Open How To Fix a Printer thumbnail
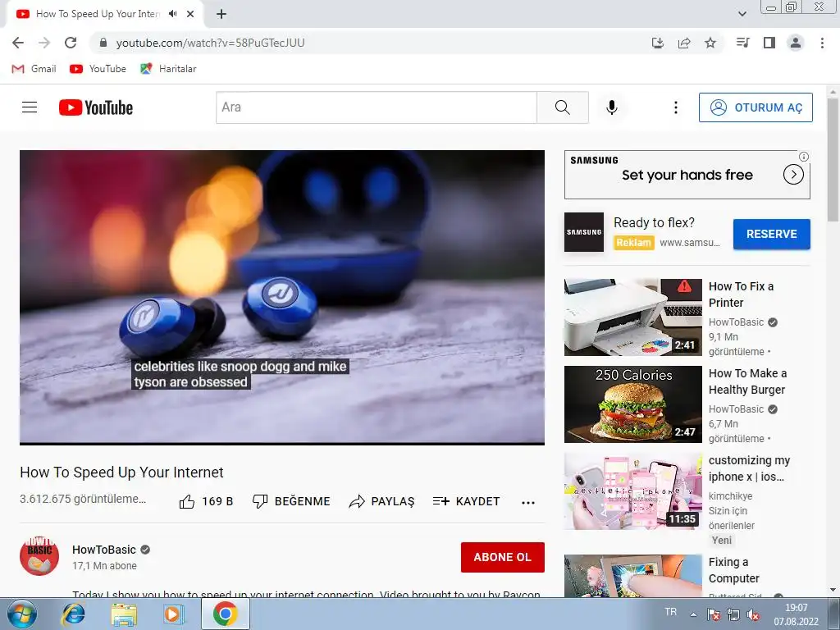Image resolution: width=840 pixels, height=630 pixels. point(632,317)
